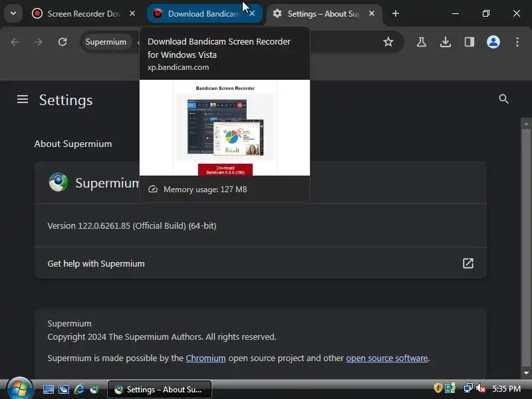532x399 pixels.
Task: Switch to the Screen Recorder Download tab
Action: click(84, 13)
